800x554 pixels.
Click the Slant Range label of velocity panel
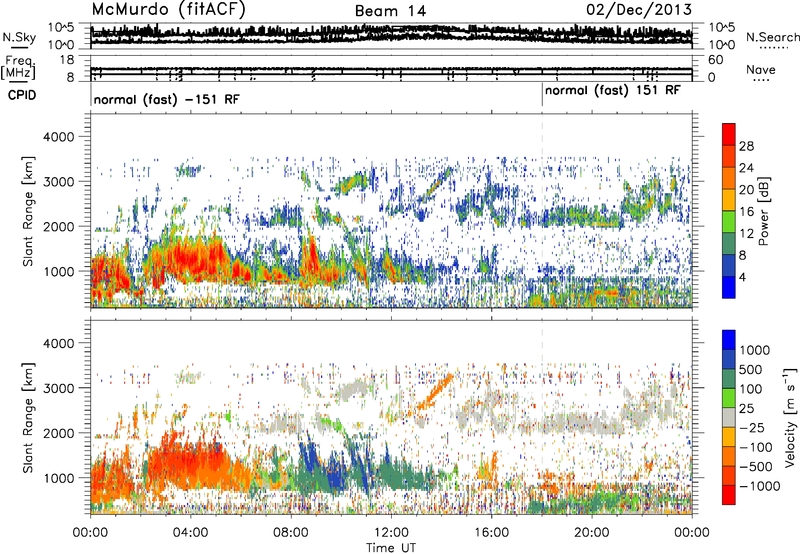[28, 418]
